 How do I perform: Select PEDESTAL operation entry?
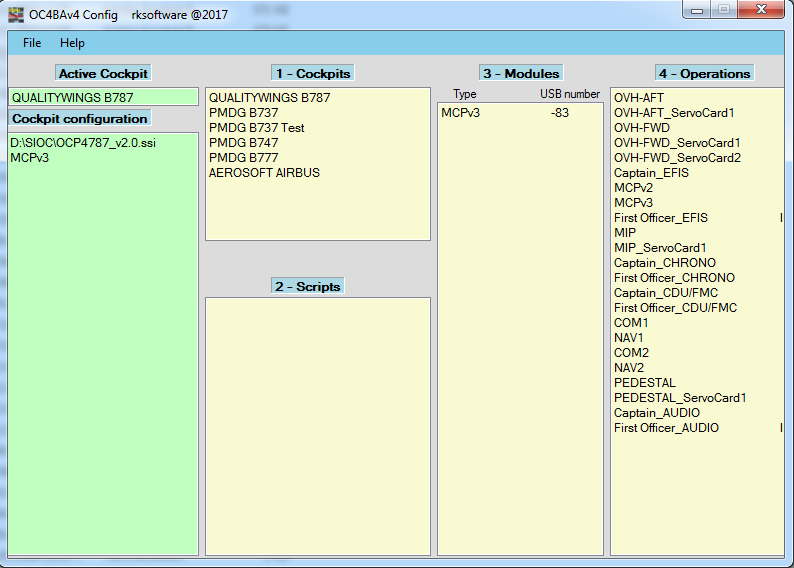coord(644,383)
